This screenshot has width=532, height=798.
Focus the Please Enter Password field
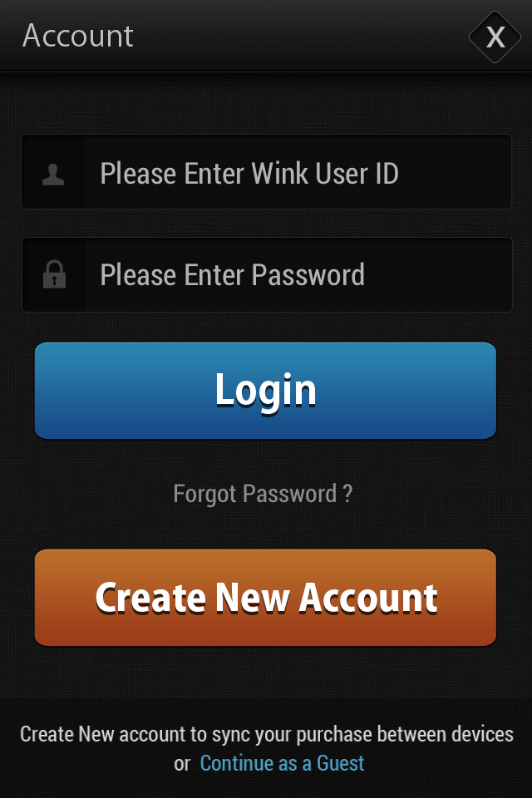pos(266,274)
